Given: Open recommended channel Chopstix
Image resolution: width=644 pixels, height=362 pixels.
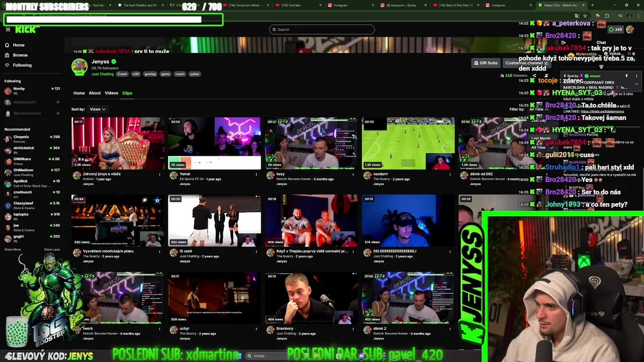Looking at the screenshot, I should pos(32,139).
